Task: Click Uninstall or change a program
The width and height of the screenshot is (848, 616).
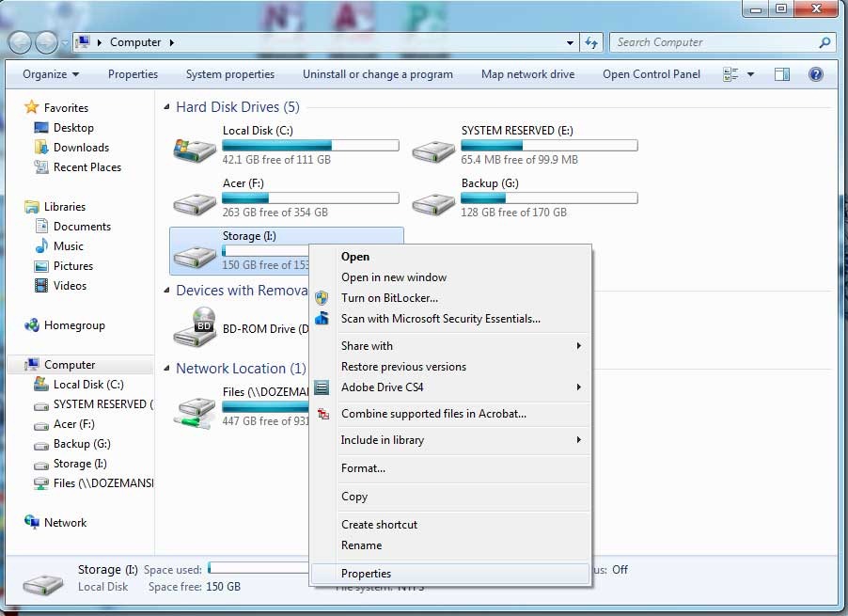Action: [378, 74]
